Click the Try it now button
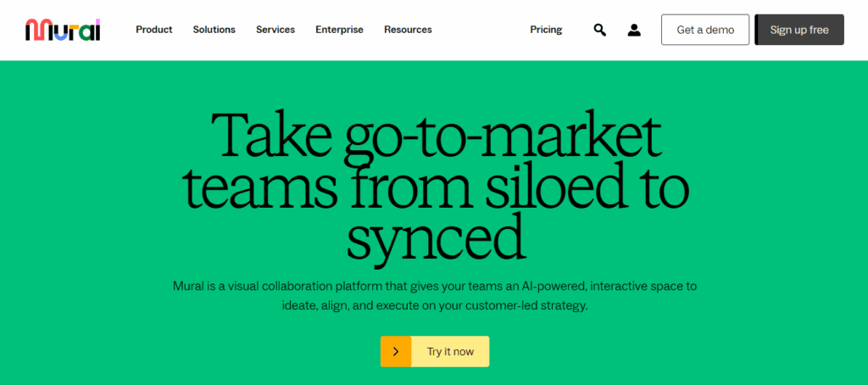 pyautogui.click(x=435, y=351)
